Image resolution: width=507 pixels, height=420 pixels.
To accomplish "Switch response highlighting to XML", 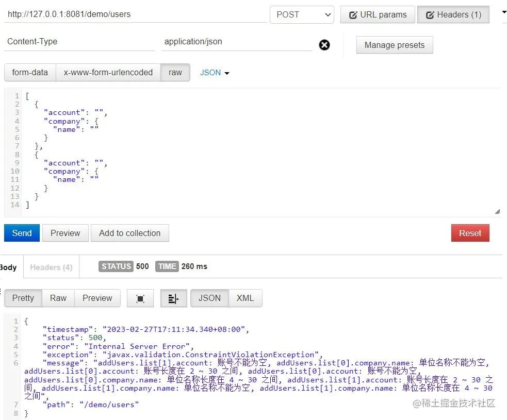I will [245, 298].
